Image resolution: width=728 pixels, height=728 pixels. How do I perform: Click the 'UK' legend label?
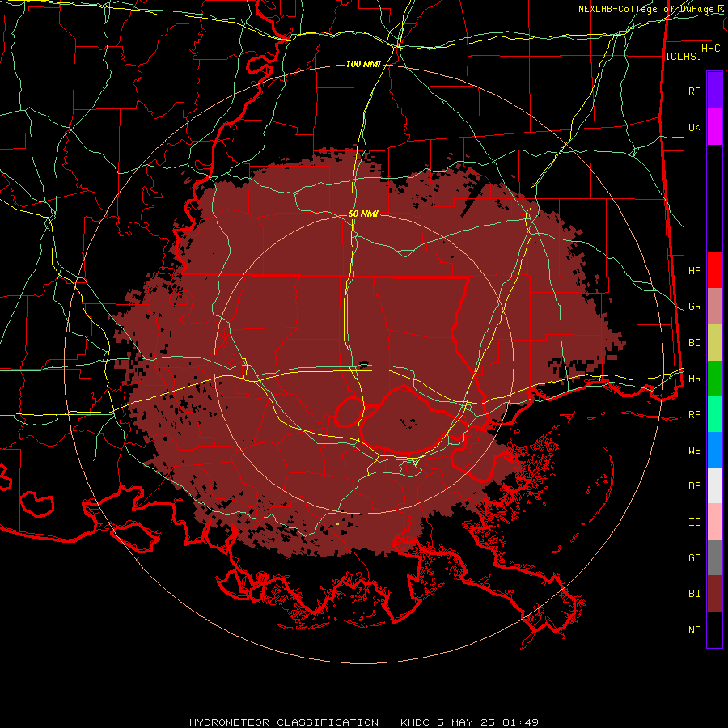(x=694, y=127)
